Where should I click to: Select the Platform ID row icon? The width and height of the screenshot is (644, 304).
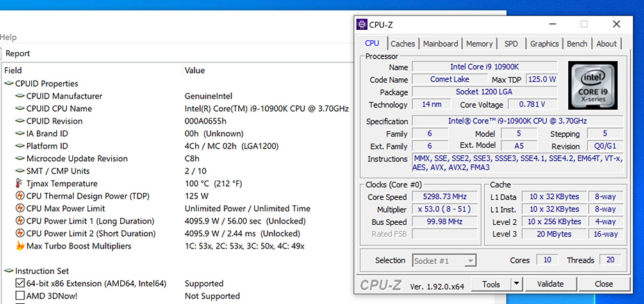click(x=20, y=146)
